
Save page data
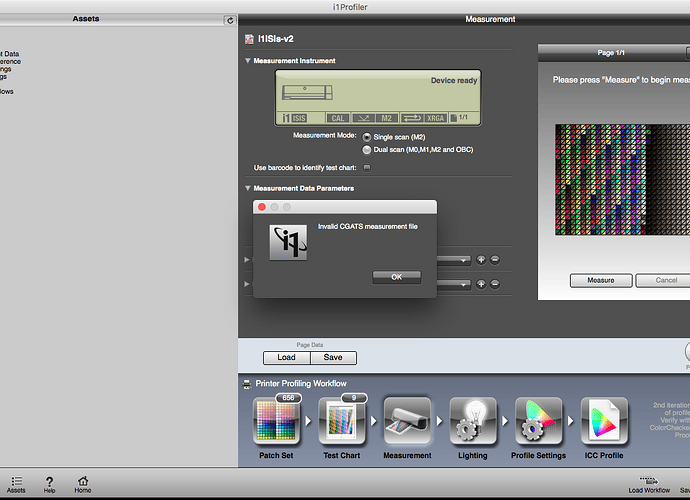333,357
